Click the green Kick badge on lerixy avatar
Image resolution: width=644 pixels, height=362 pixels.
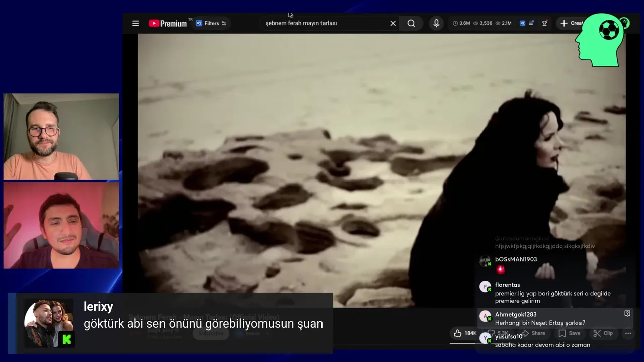click(x=67, y=339)
